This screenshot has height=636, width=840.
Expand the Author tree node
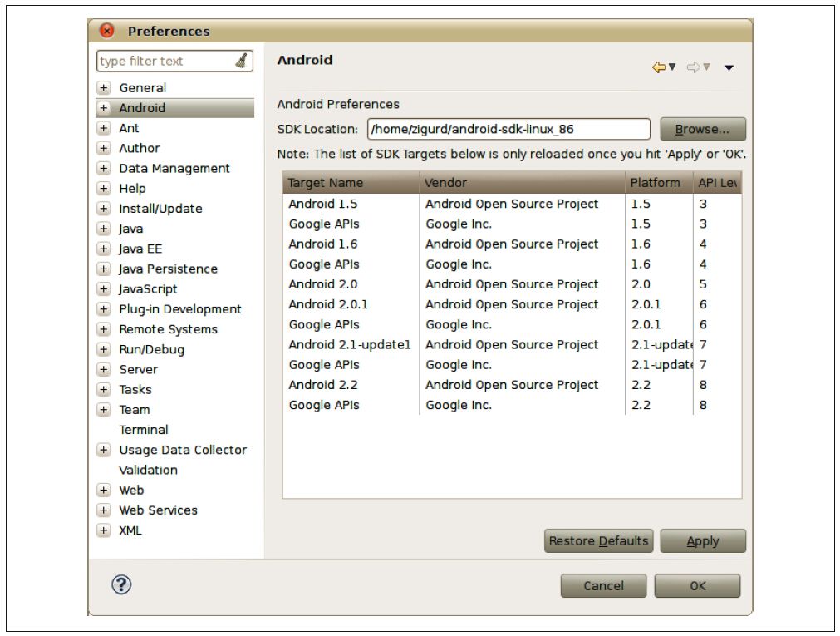point(104,148)
